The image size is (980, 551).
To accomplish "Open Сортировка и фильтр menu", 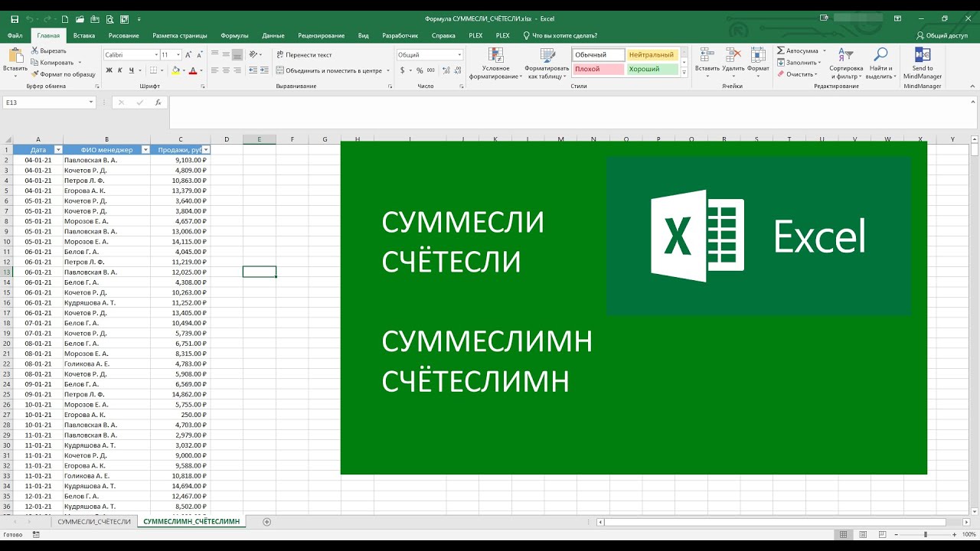I will point(845,63).
